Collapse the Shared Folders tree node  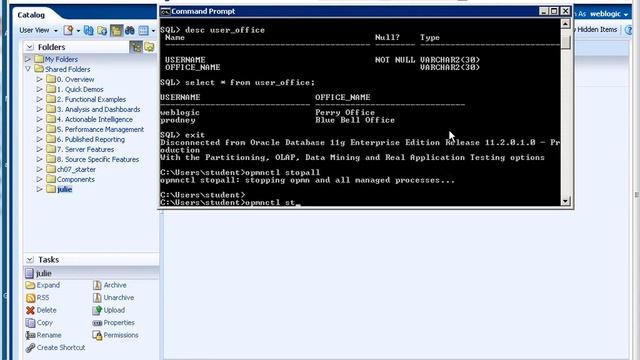(28, 69)
